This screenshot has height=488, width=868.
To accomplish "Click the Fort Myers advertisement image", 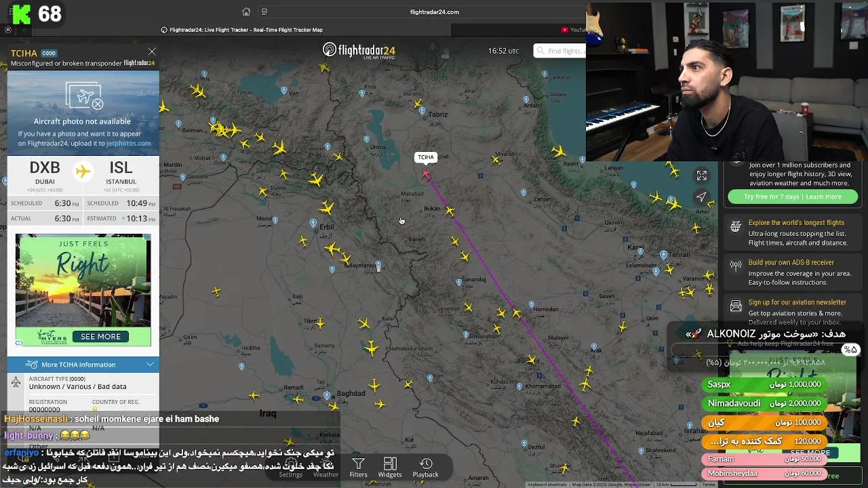I will click(x=83, y=290).
